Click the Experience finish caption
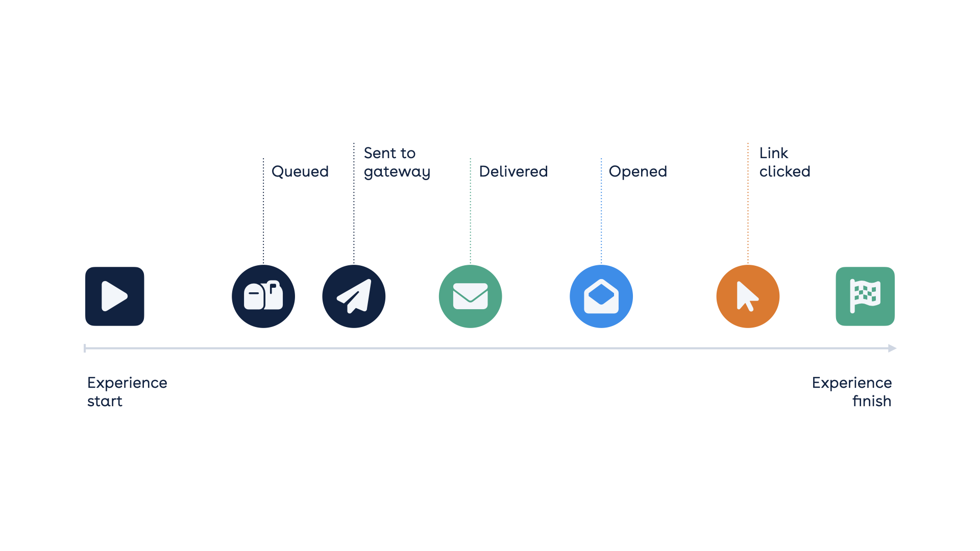Viewport: 980px width, 551px height. click(x=852, y=392)
